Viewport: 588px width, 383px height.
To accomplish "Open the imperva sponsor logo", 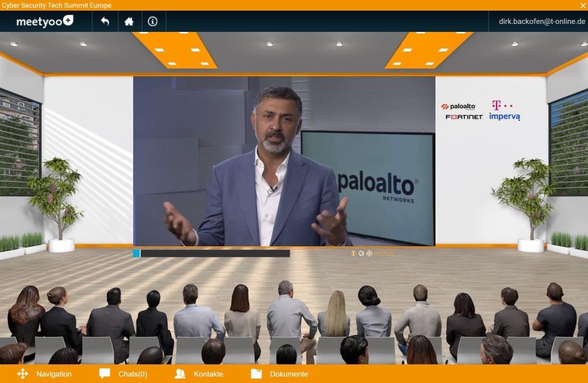I will pyautogui.click(x=504, y=116).
